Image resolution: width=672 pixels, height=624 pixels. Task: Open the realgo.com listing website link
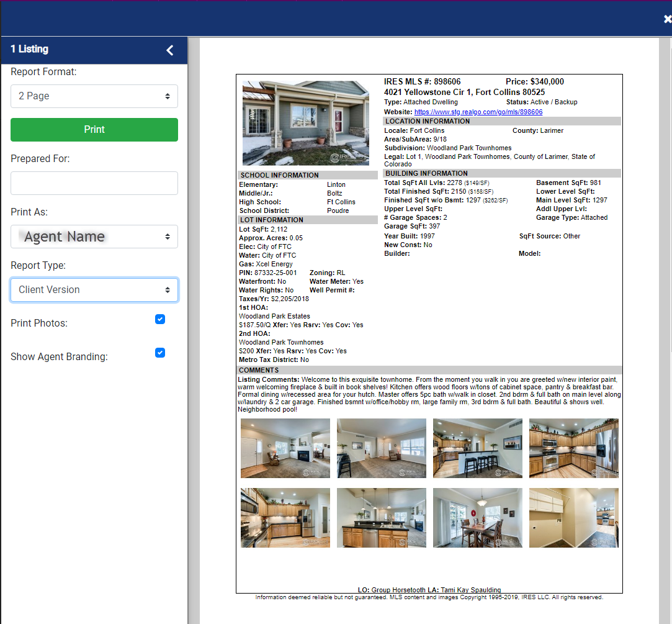point(478,112)
